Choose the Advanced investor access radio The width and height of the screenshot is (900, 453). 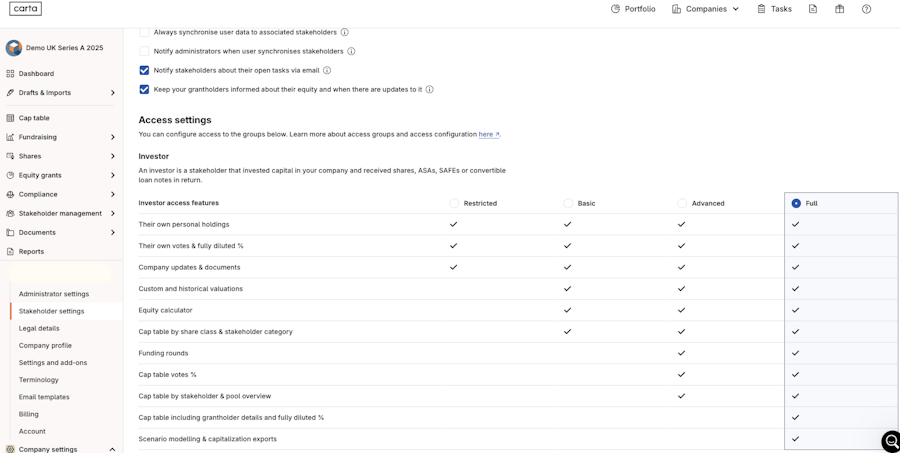[x=682, y=203]
